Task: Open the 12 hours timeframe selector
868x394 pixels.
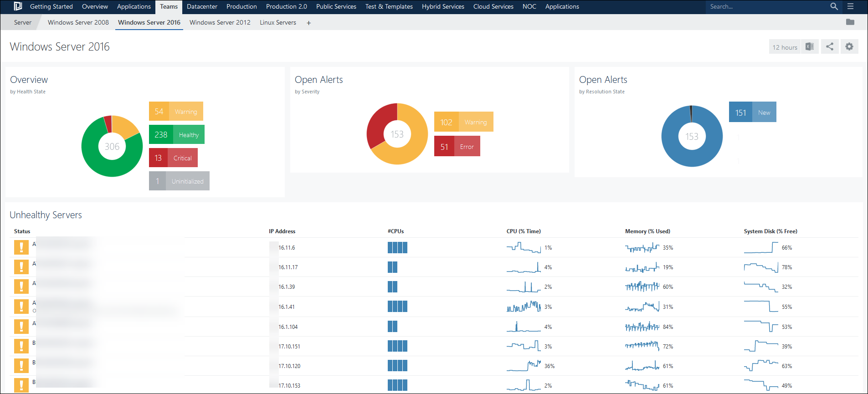Action: [785, 47]
